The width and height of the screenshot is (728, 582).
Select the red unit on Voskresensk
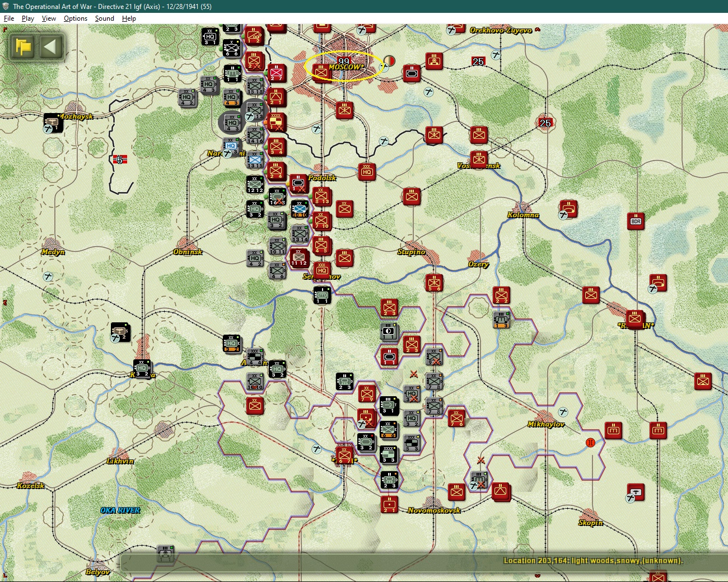(x=479, y=159)
